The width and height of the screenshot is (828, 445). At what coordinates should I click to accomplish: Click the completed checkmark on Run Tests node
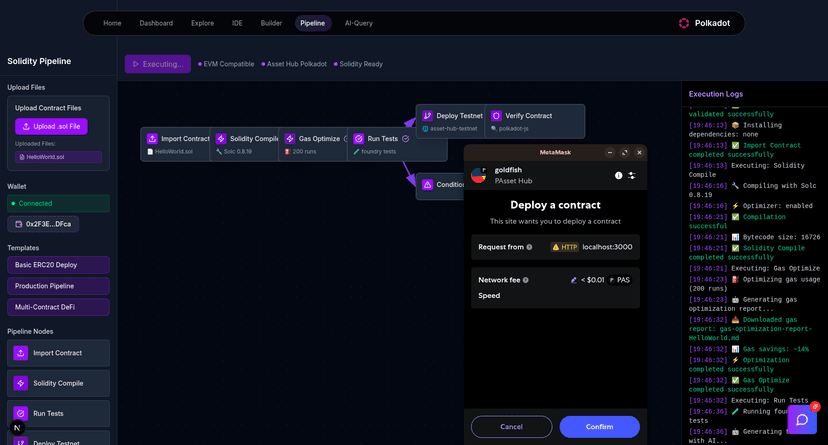[x=406, y=139]
